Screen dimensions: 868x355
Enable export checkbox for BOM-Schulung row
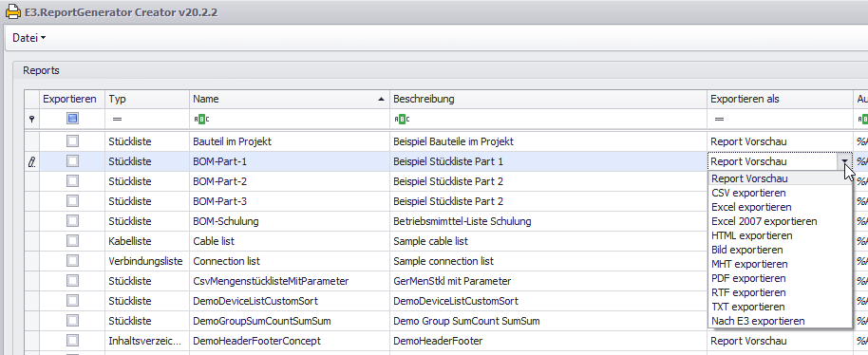pos(72,221)
